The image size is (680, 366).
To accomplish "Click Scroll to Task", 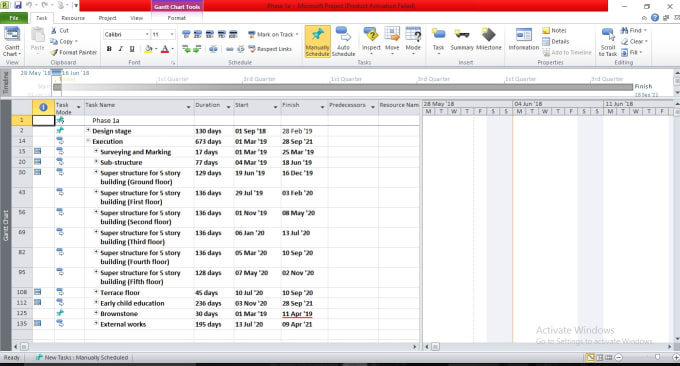I will (x=608, y=42).
